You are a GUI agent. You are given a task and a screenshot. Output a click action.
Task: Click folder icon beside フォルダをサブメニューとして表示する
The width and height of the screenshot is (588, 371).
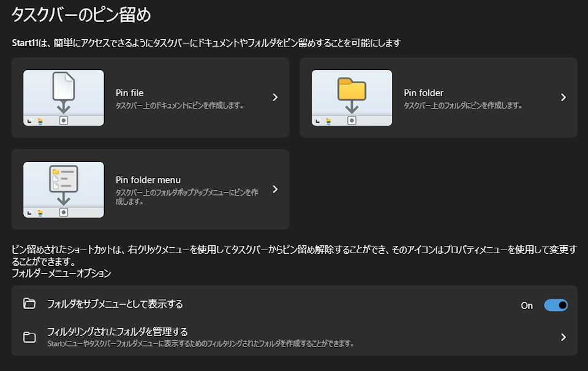[29, 304]
